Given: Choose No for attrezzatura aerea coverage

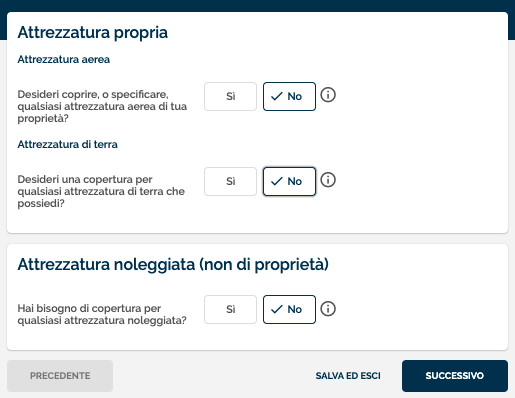Looking at the screenshot, I should pyautogui.click(x=289, y=96).
